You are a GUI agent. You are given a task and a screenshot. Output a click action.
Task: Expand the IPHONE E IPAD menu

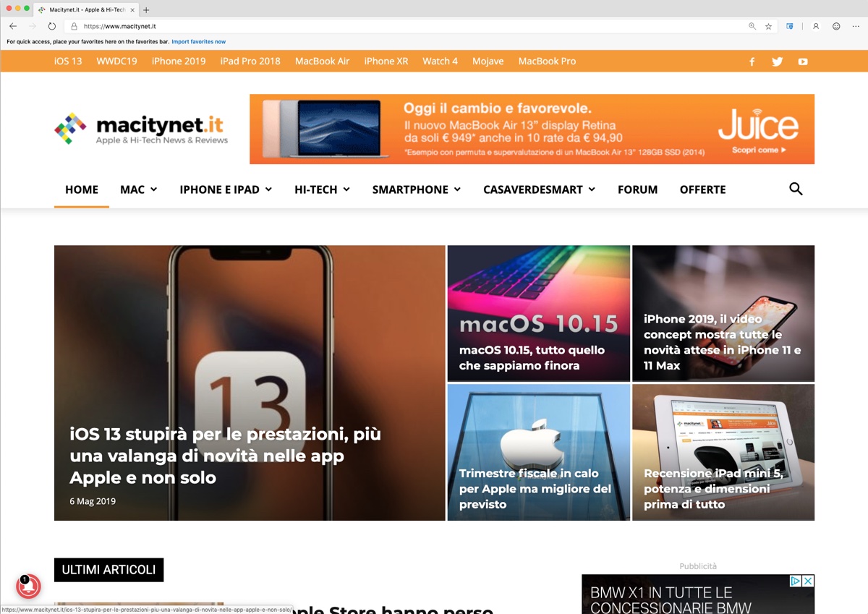click(x=226, y=189)
